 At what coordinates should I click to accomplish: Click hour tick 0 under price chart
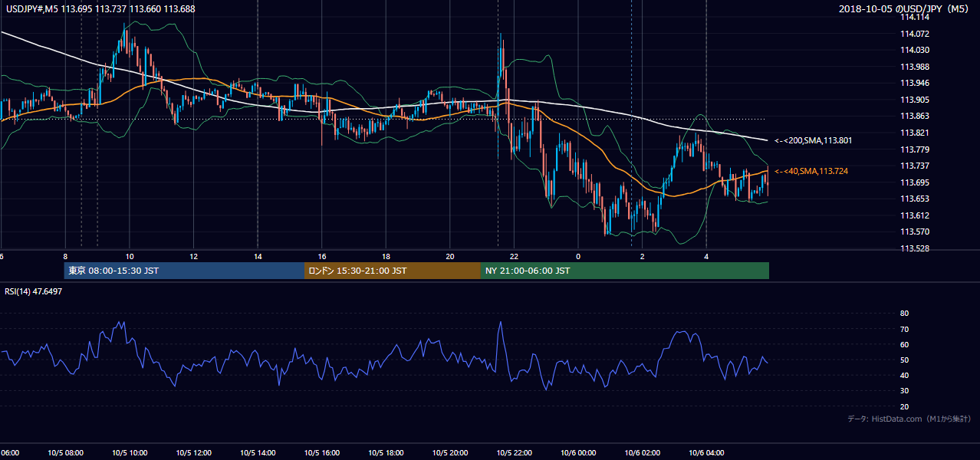pos(578,257)
